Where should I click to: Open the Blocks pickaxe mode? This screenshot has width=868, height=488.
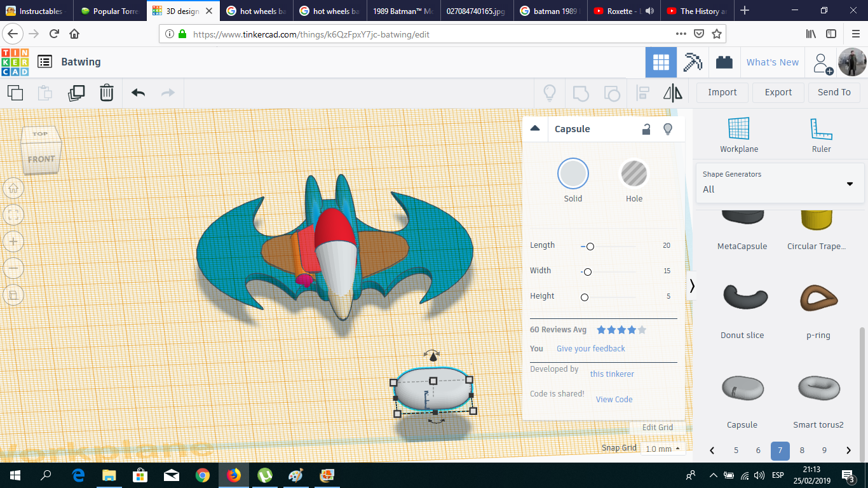693,62
